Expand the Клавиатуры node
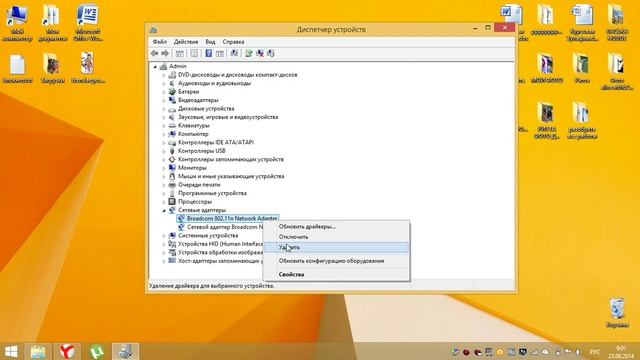 click(164, 126)
